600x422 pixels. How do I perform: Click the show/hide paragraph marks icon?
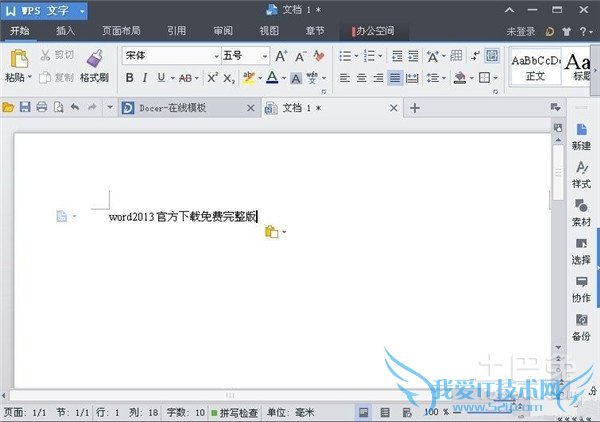pyautogui.click(x=475, y=56)
